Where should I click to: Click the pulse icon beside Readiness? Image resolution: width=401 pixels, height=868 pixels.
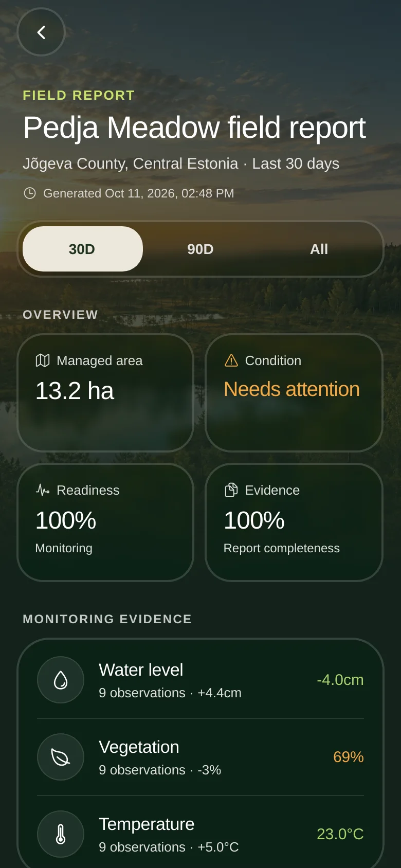tap(43, 490)
